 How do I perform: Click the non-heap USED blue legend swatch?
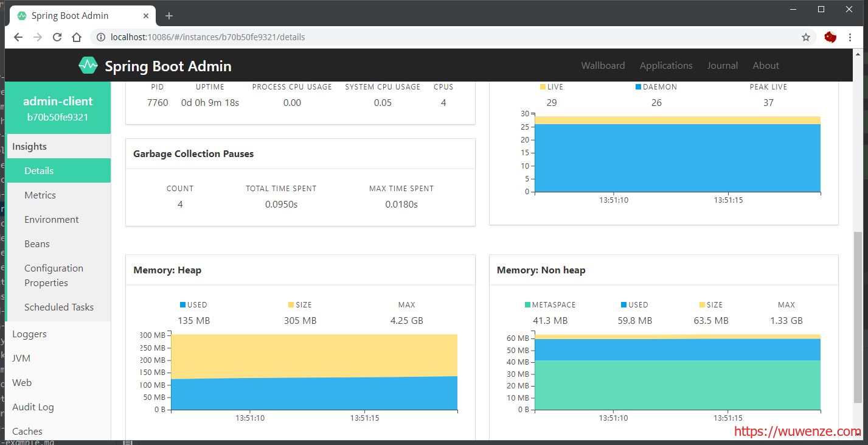pyautogui.click(x=624, y=304)
